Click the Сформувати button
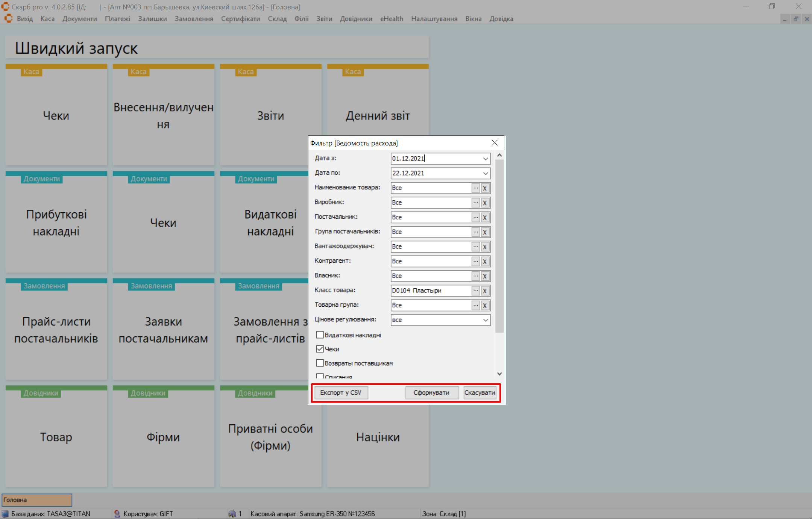 pos(431,392)
